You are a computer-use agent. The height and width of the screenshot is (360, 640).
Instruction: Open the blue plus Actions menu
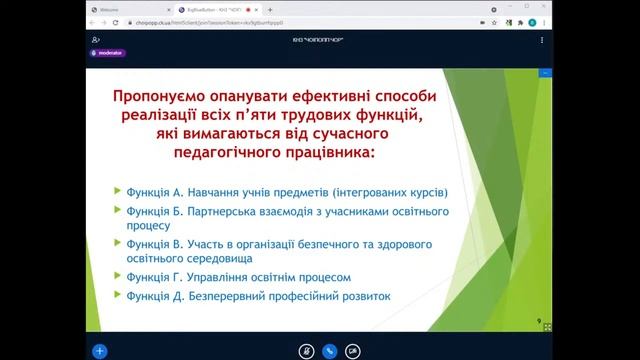(x=100, y=351)
